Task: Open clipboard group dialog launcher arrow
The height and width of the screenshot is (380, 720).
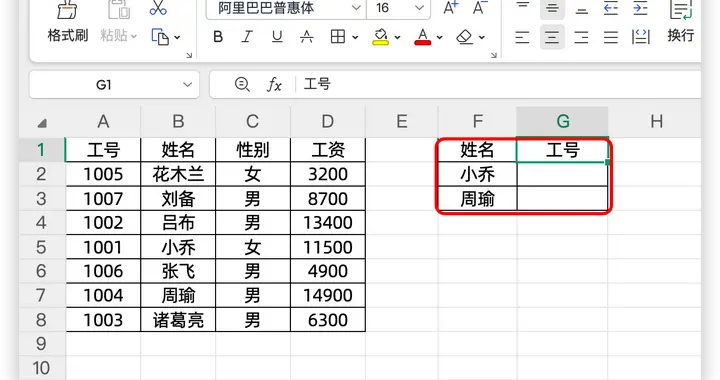Action: [x=189, y=56]
